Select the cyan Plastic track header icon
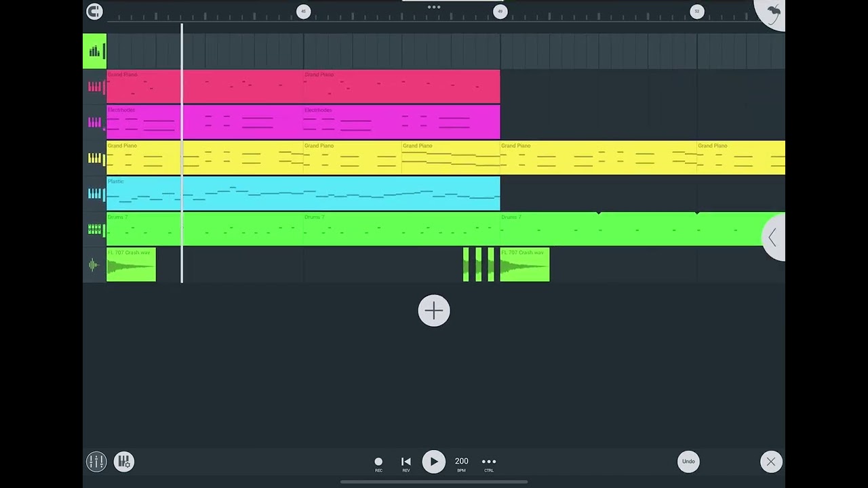Viewport: 868px width, 488px height. pos(94,194)
